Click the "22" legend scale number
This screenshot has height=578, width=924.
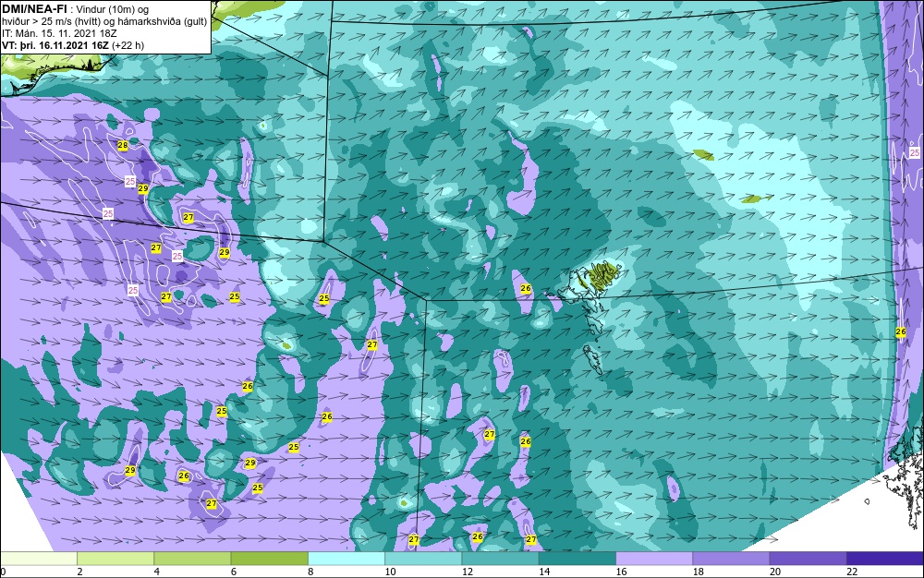[x=852, y=572]
